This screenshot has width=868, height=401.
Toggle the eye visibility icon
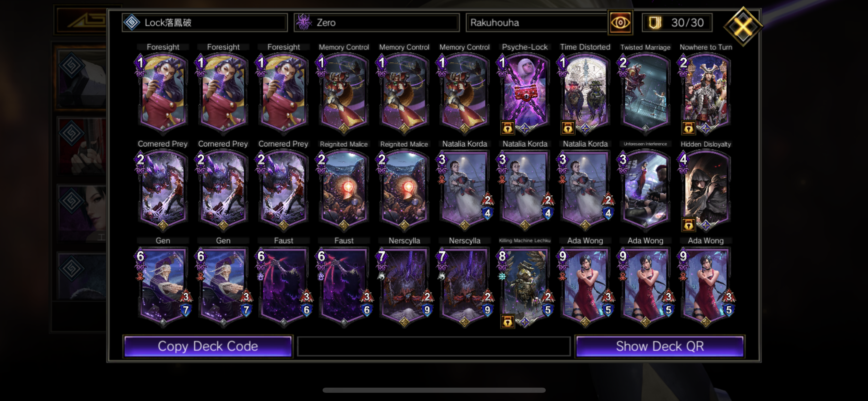620,23
